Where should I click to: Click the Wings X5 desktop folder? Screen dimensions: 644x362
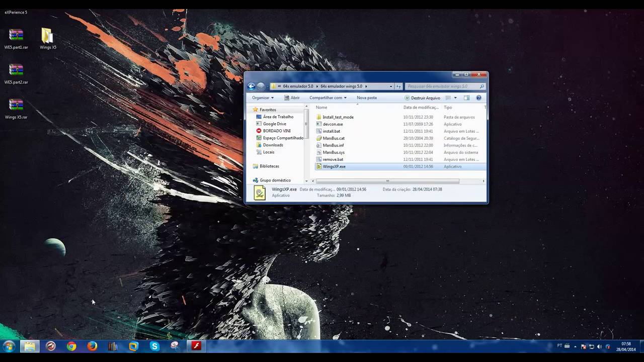[48, 39]
